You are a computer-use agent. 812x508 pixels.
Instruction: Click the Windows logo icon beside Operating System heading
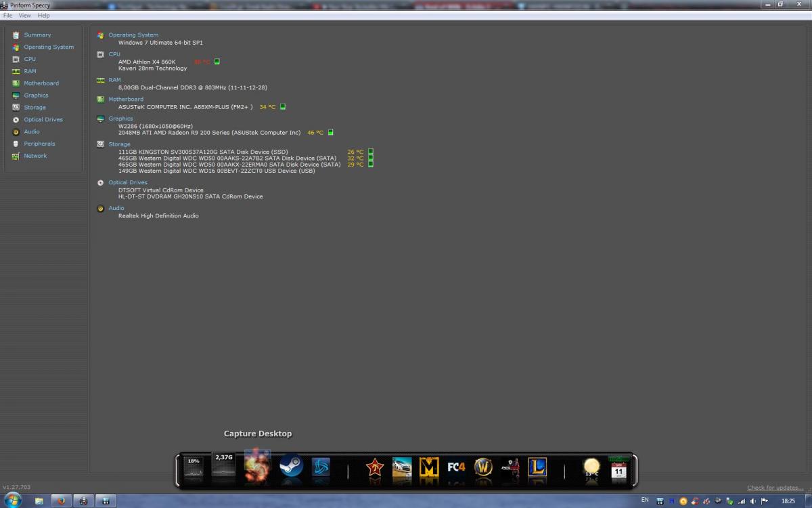point(100,35)
